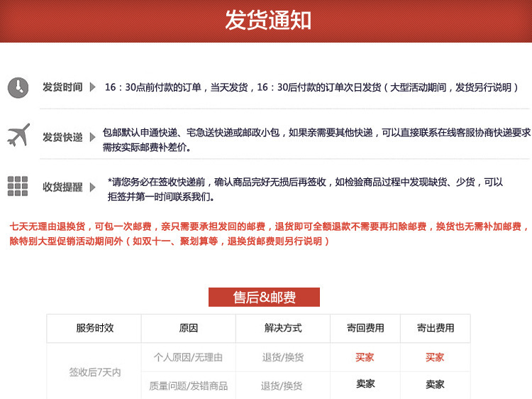Click red 买家 under 寄出费用
This screenshot has width=532, height=399.
coord(435,358)
